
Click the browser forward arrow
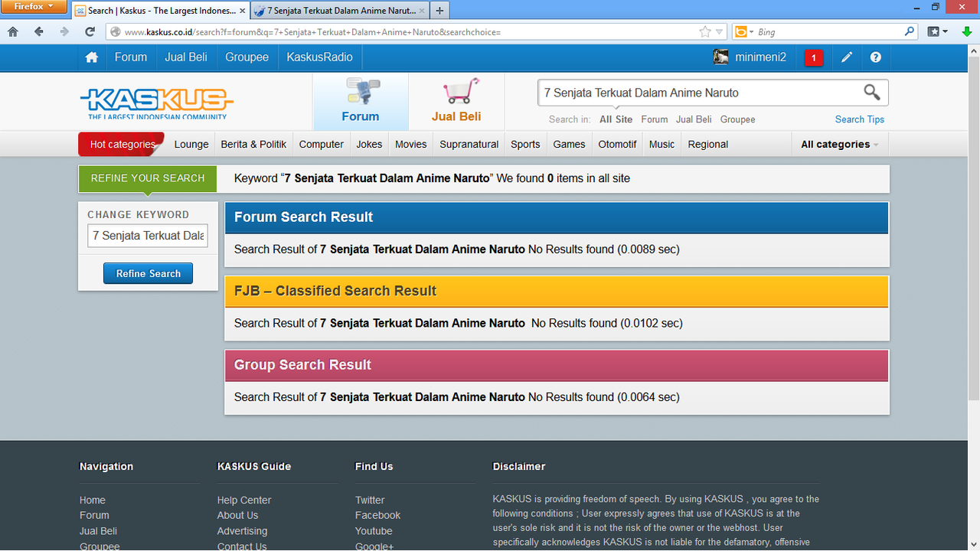click(x=64, y=32)
